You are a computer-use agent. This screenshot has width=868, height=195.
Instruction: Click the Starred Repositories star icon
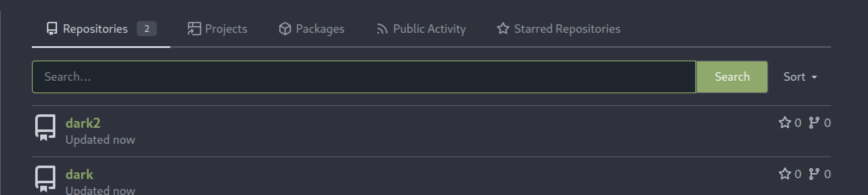coord(503,29)
